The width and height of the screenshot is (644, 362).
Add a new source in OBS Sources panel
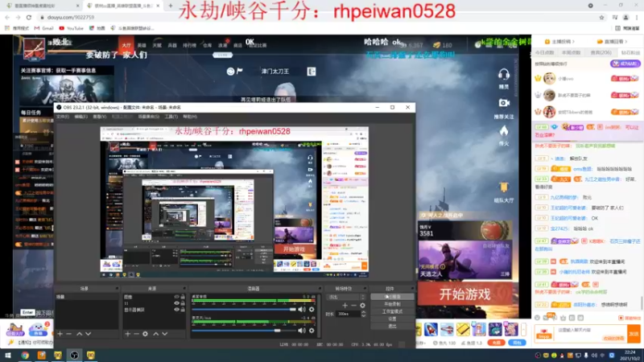(128, 334)
